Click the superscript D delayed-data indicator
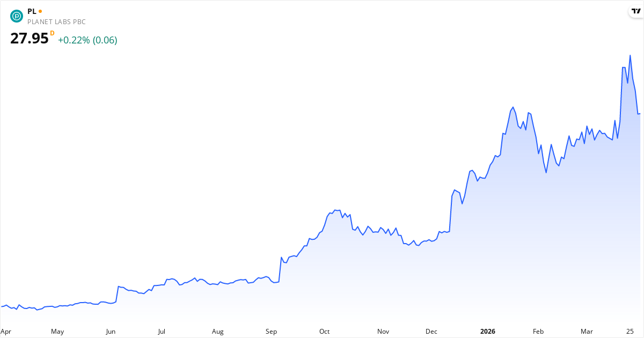The width and height of the screenshot is (644, 338). pyautogui.click(x=52, y=33)
